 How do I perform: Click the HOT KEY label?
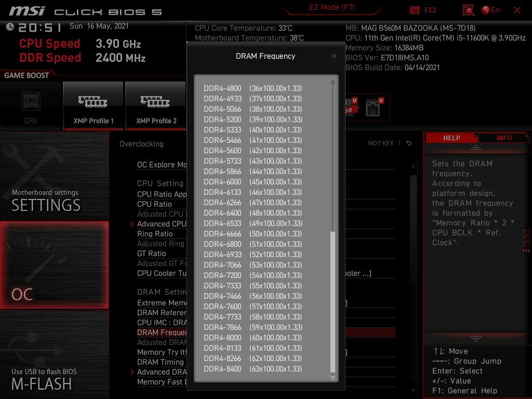click(x=381, y=143)
